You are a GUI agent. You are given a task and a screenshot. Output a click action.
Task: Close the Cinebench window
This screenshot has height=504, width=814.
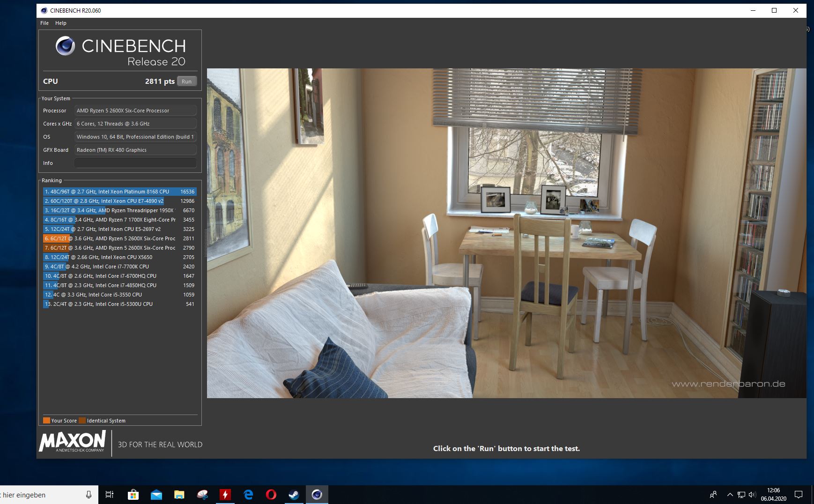pos(796,10)
